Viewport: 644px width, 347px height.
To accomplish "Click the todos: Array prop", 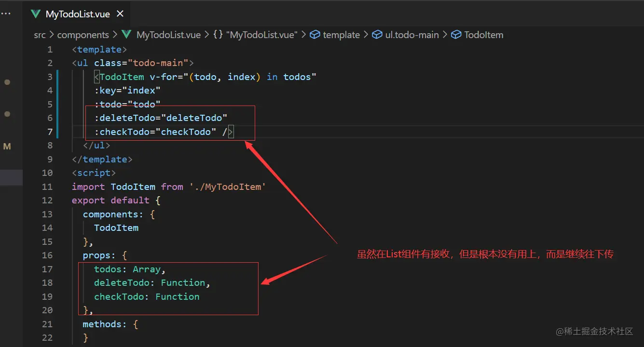I will (130, 269).
